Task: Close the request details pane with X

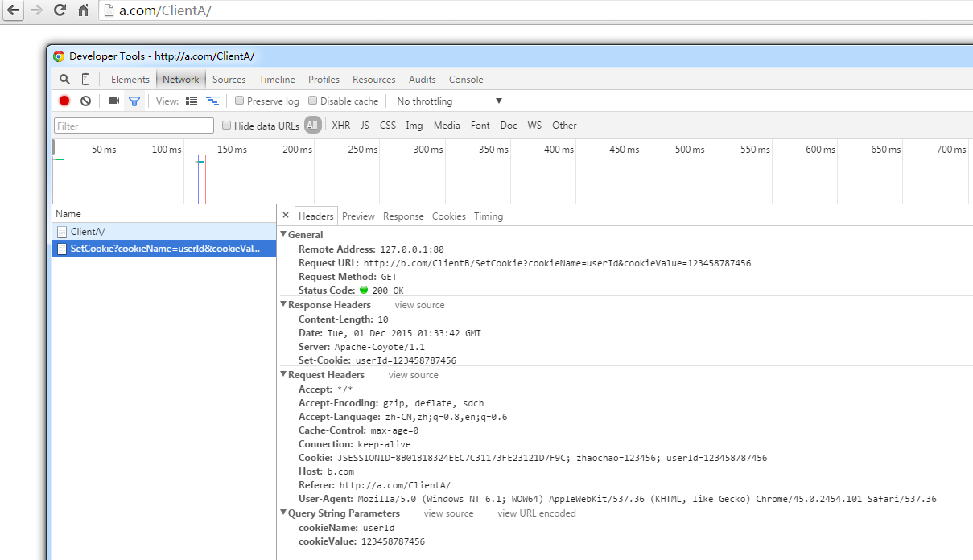Action: (x=286, y=216)
